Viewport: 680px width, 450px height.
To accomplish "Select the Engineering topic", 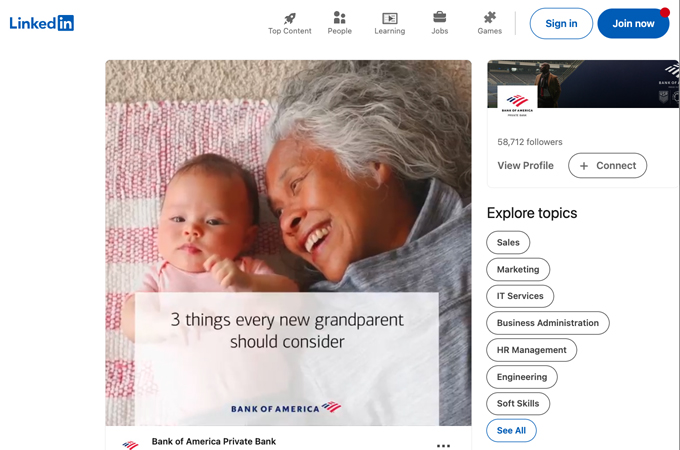I will tap(522, 377).
